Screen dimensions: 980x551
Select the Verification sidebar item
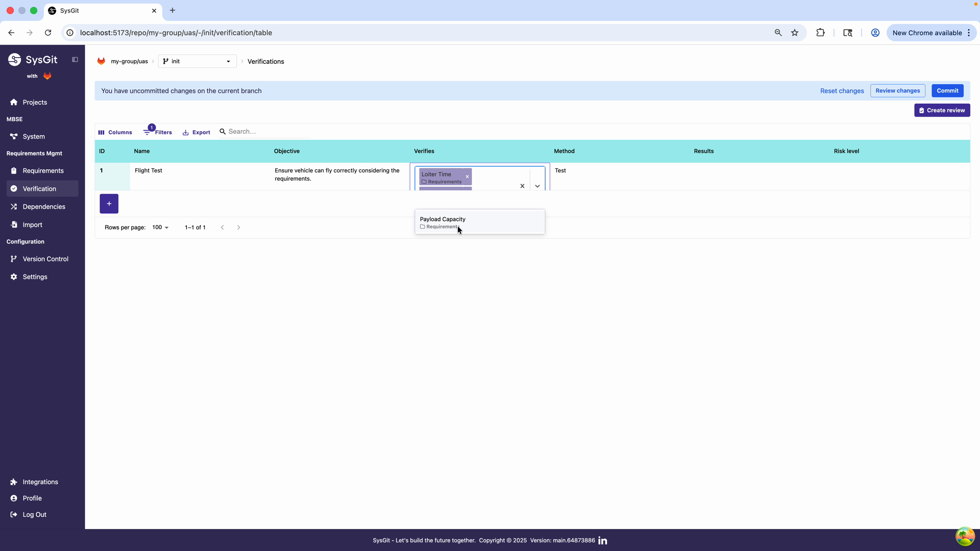(x=40, y=188)
